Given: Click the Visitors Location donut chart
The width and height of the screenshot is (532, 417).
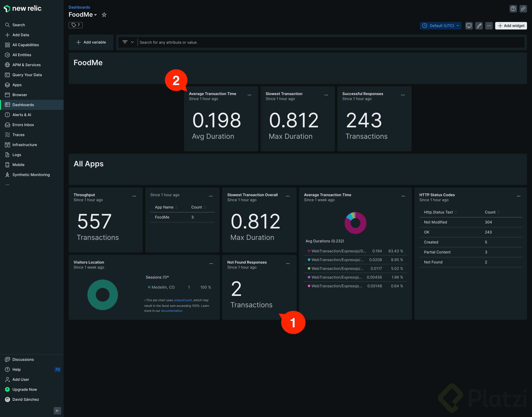Looking at the screenshot, I should pyautogui.click(x=103, y=295).
